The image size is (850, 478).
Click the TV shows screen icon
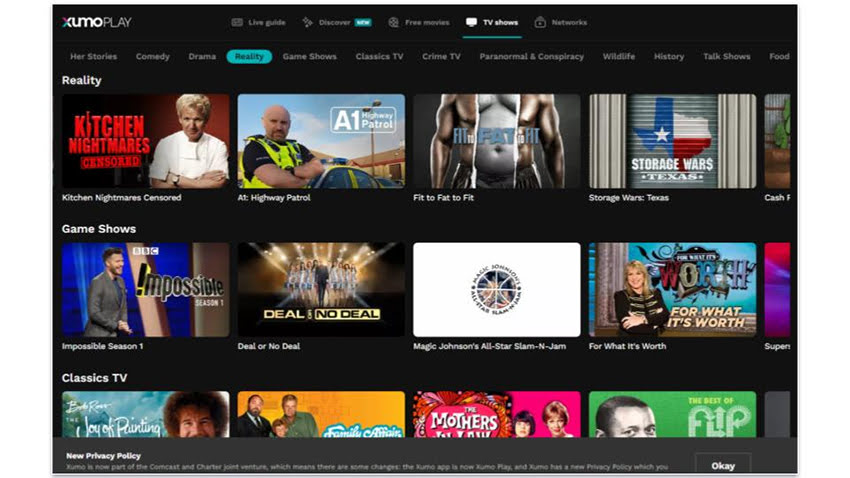471,22
